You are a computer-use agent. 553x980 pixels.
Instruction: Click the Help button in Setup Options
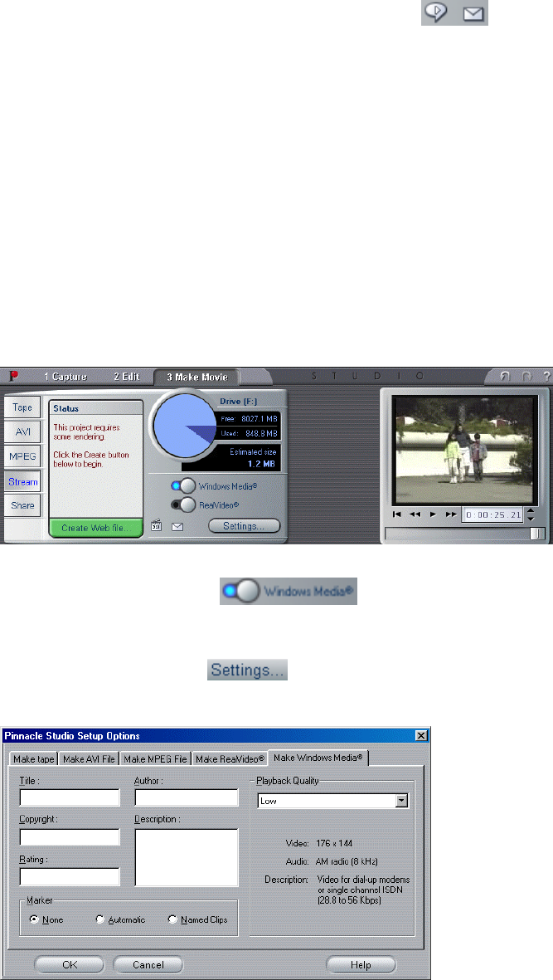pyautogui.click(x=361, y=964)
